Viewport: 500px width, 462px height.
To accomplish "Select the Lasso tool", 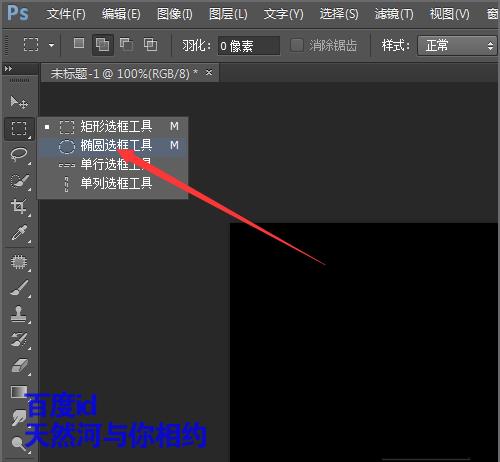I will 19,154.
